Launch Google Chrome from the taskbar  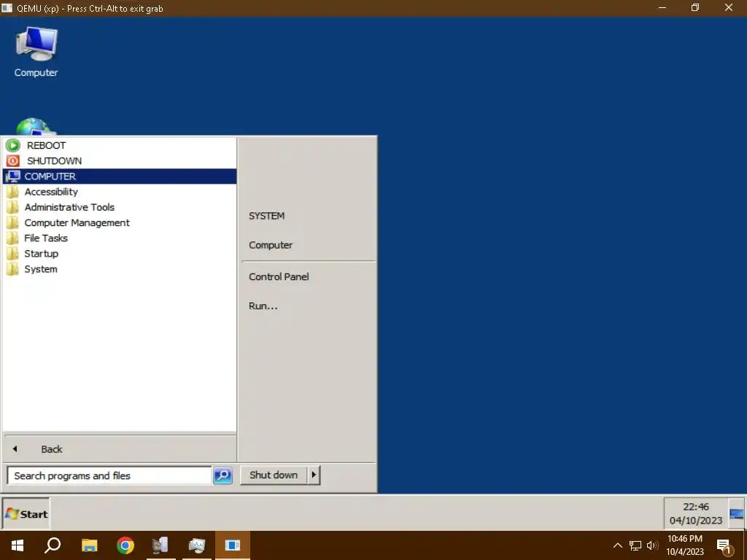(125, 545)
